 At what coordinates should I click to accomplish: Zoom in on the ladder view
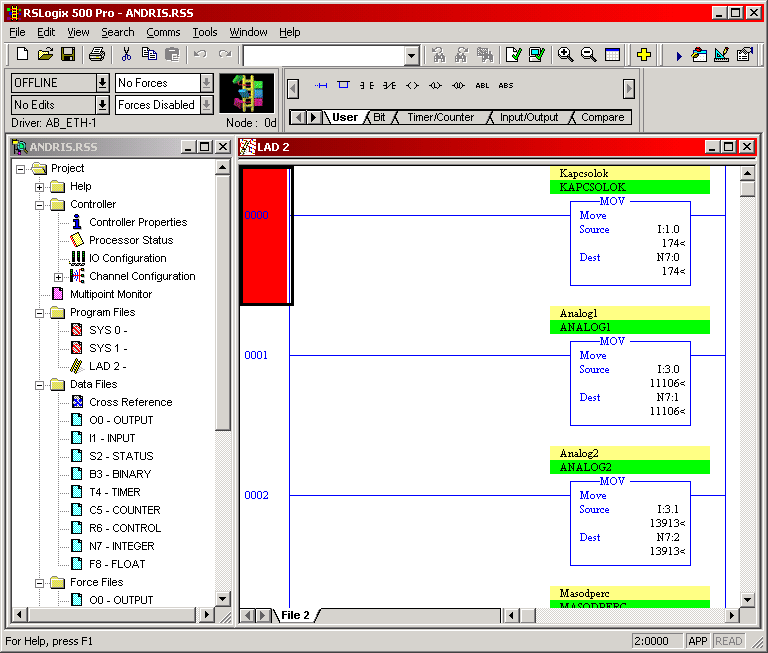click(x=565, y=54)
